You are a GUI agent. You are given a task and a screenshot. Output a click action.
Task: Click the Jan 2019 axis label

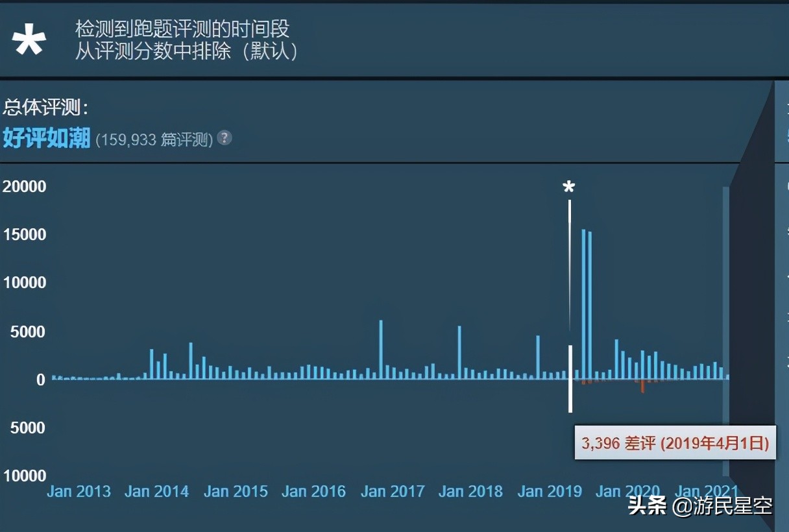[550, 492]
